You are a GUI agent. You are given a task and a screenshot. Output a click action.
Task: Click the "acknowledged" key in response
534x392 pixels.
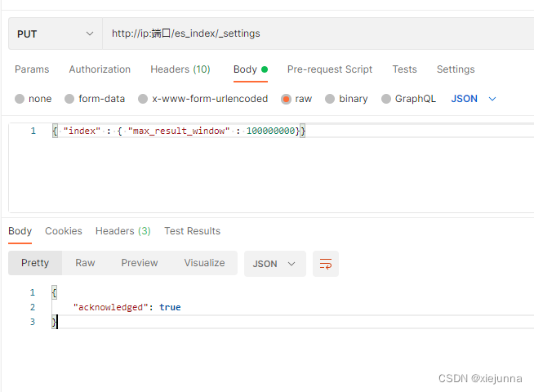pos(111,307)
